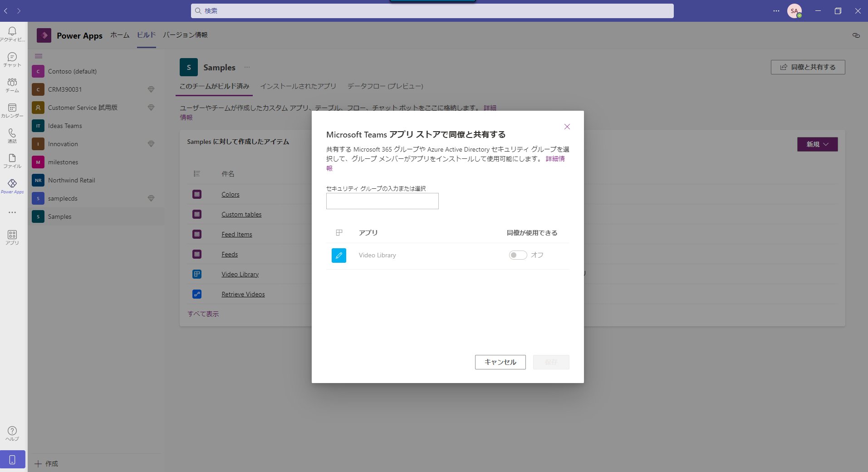
Task: Click すべて表示 link
Action: (203, 314)
